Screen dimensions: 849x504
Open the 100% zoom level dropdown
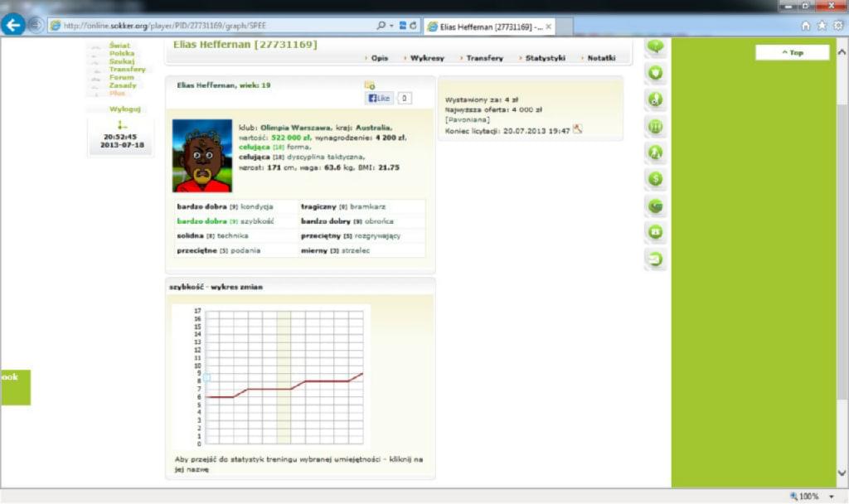[x=832, y=497]
